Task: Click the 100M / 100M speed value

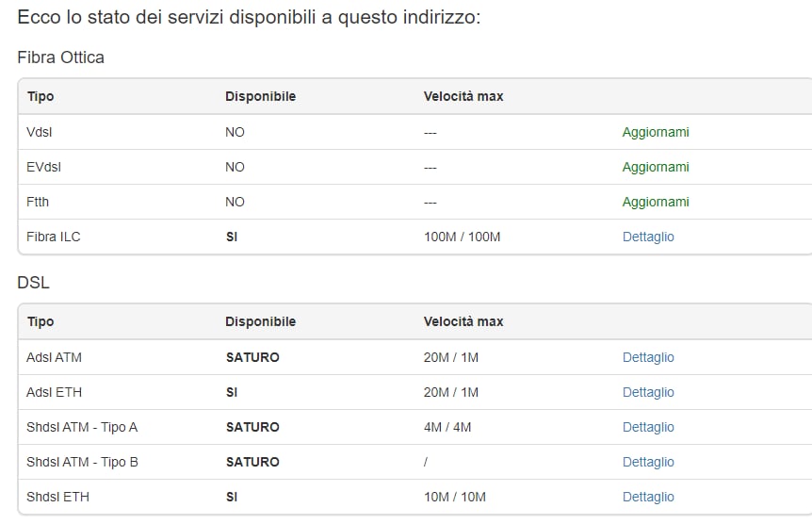Action: [x=462, y=237]
